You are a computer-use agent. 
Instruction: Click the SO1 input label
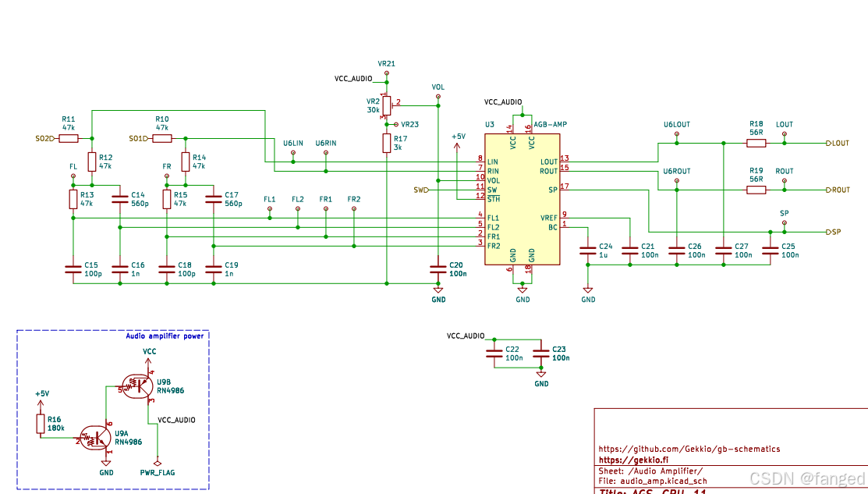tap(139, 138)
